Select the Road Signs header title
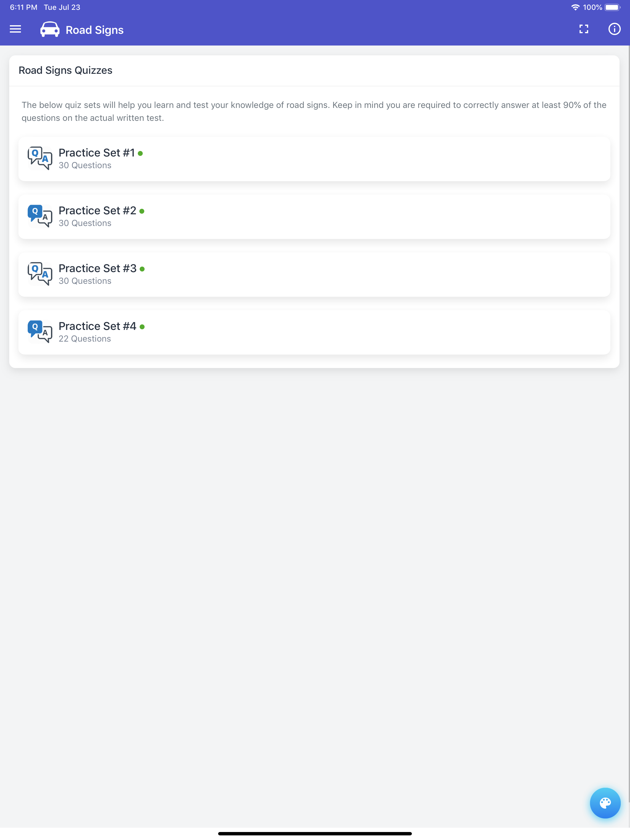This screenshot has height=840, width=630. [x=94, y=30]
